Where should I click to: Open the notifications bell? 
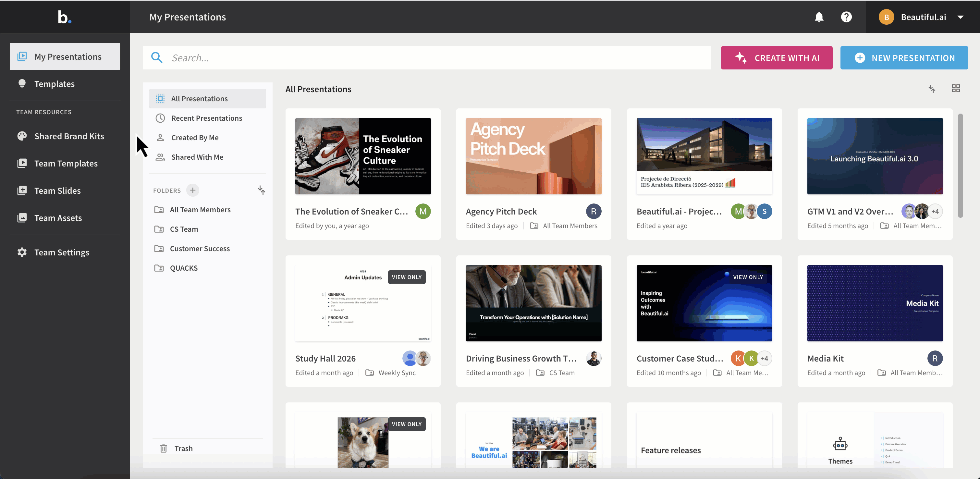819,17
